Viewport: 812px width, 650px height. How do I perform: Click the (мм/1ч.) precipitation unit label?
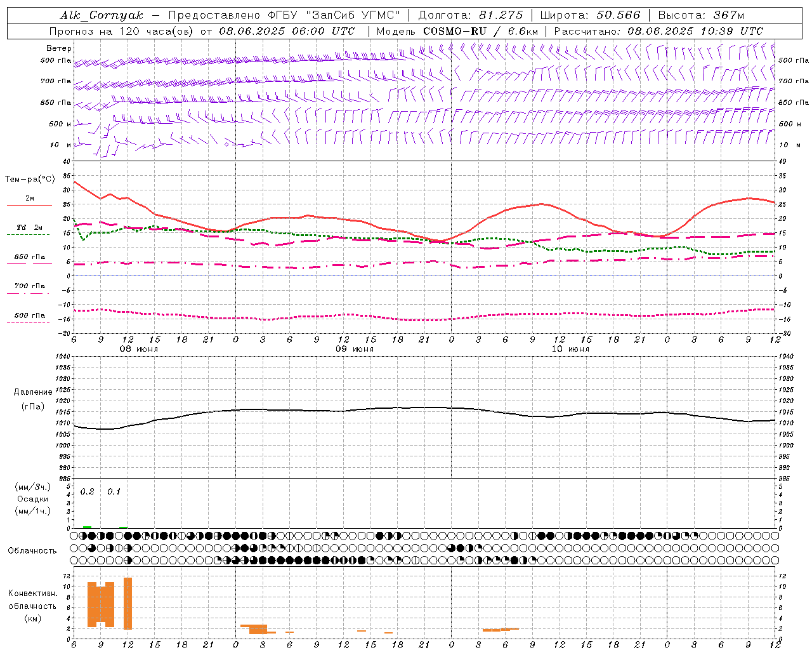[33, 511]
